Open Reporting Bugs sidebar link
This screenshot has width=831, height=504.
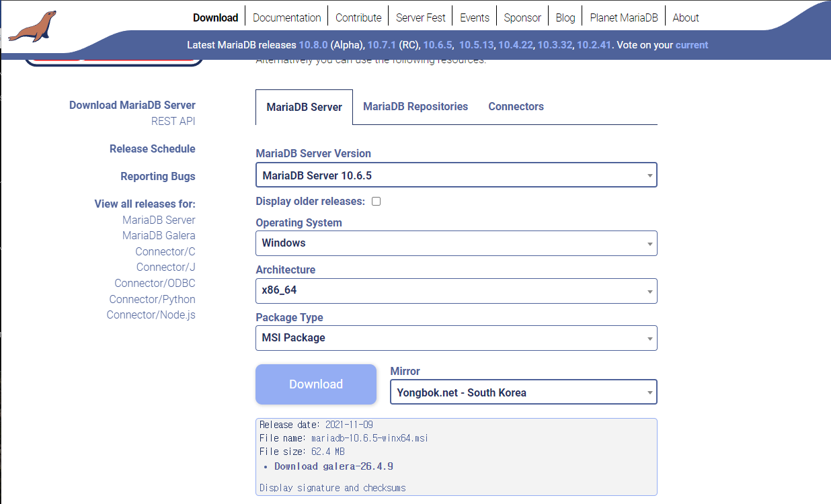click(158, 176)
